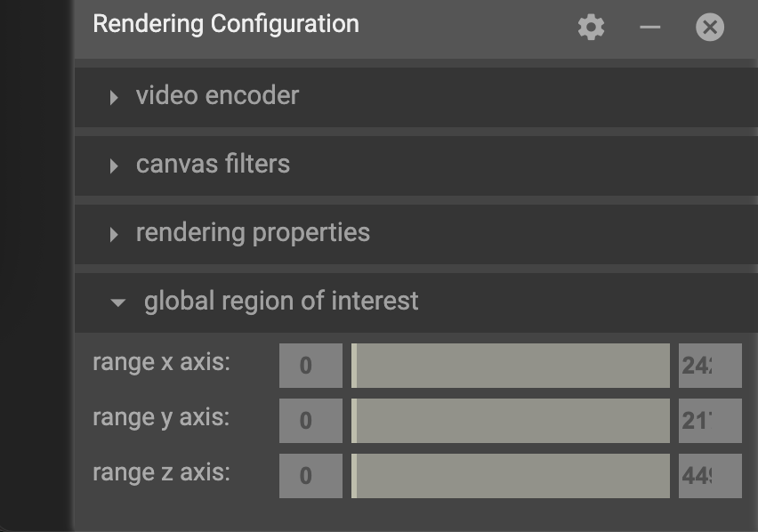The width and height of the screenshot is (758, 532).
Task: Select the rendering properties section header
Action: tap(253, 233)
